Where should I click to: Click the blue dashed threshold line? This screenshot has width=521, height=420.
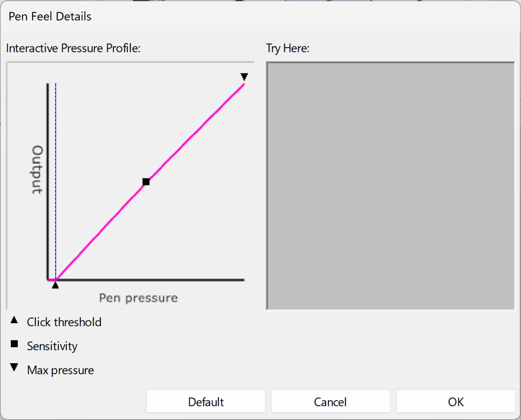(x=56, y=160)
